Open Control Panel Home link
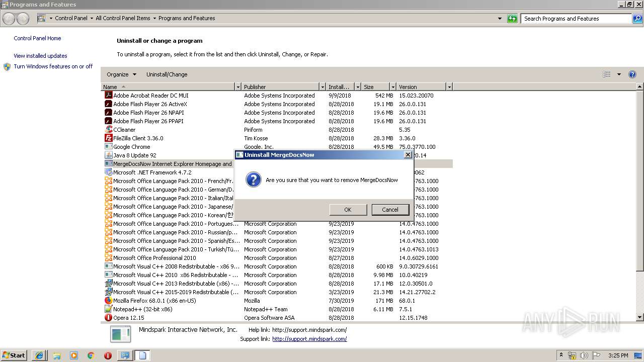The image size is (644, 362). click(37, 38)
